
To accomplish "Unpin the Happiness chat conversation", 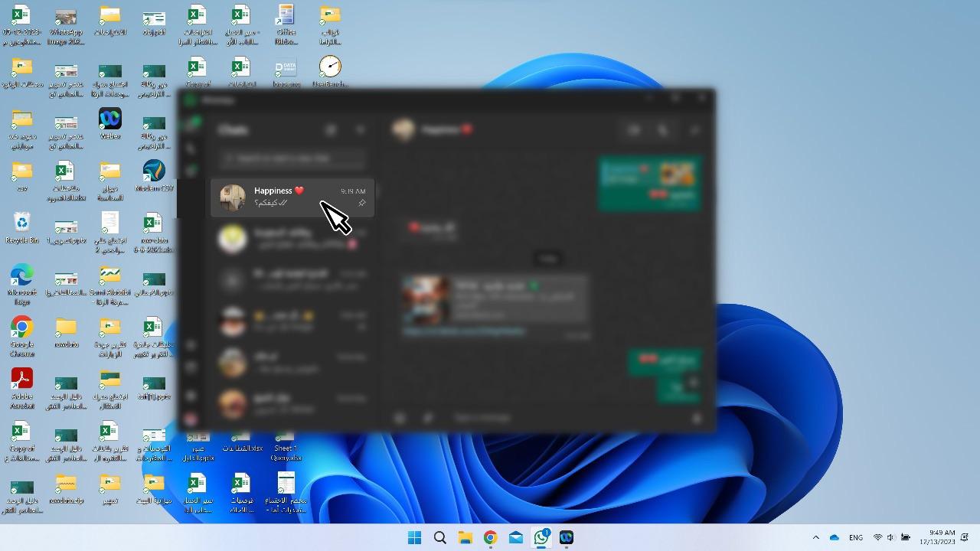I will coord(361,203).
